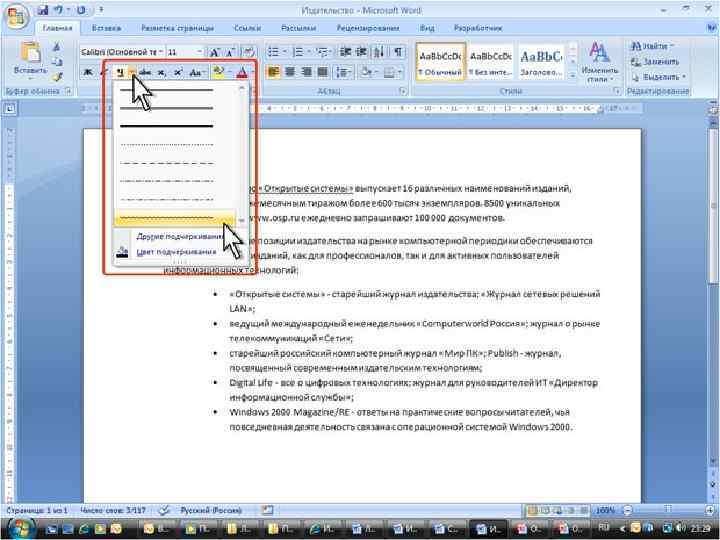
Task: Apply subscript formatting
Action: (161, 72)
